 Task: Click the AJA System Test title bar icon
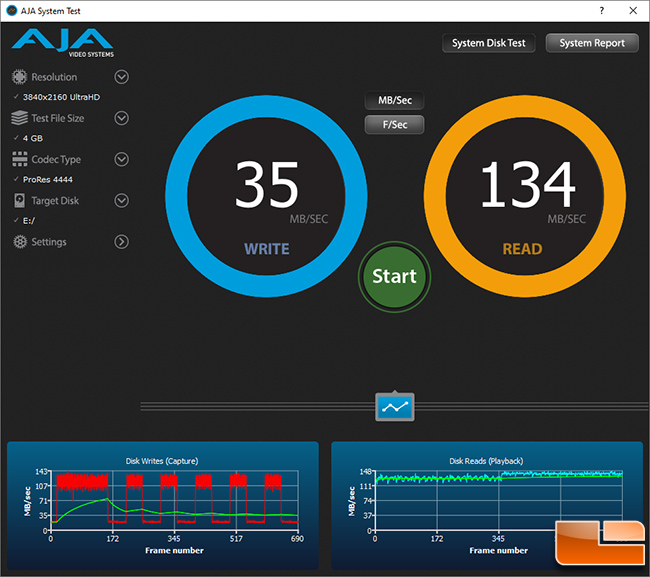[12, 11]
